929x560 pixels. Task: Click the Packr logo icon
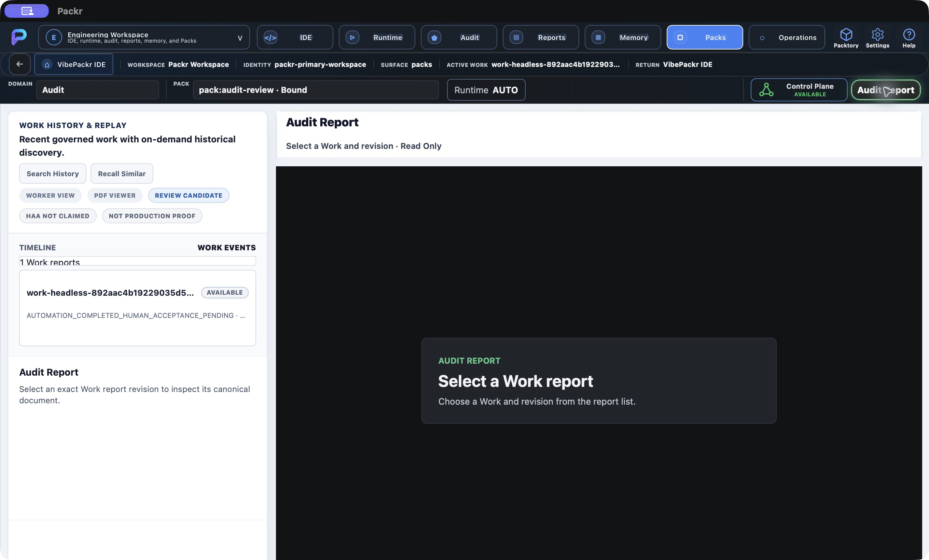[x=19, y=37]
